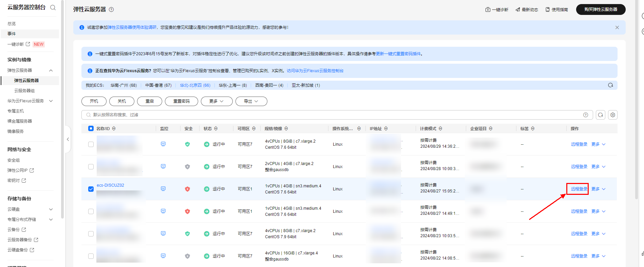Screen dimensions: 644x267
Task: Click the help icon inside the search box
Action: click(x=586, y=115)
